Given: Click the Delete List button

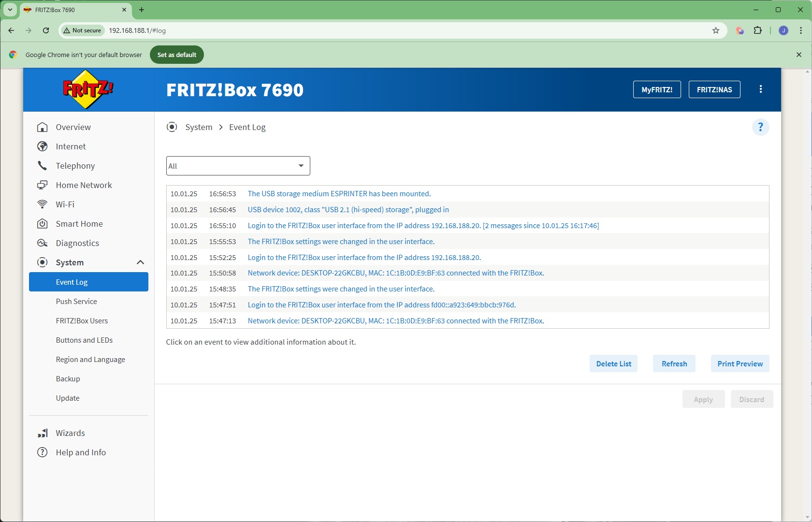Looking at the screenshot, I should click(x=614, y=363).
